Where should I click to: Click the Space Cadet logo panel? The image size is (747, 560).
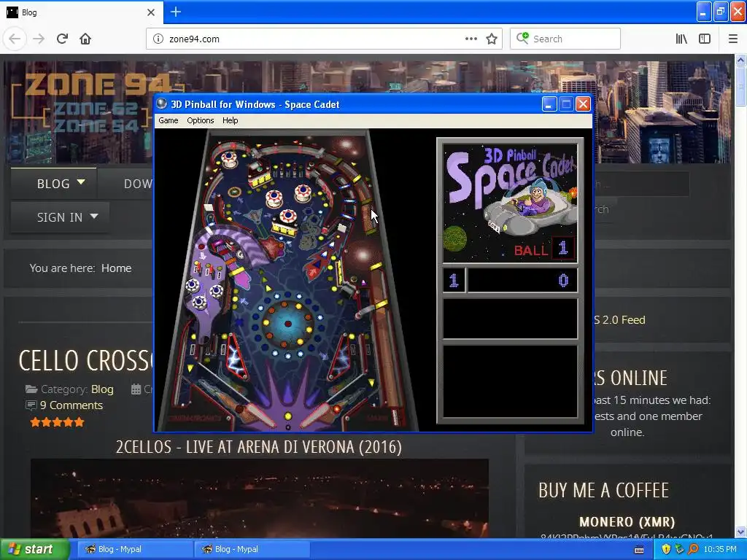click(510, 203)
